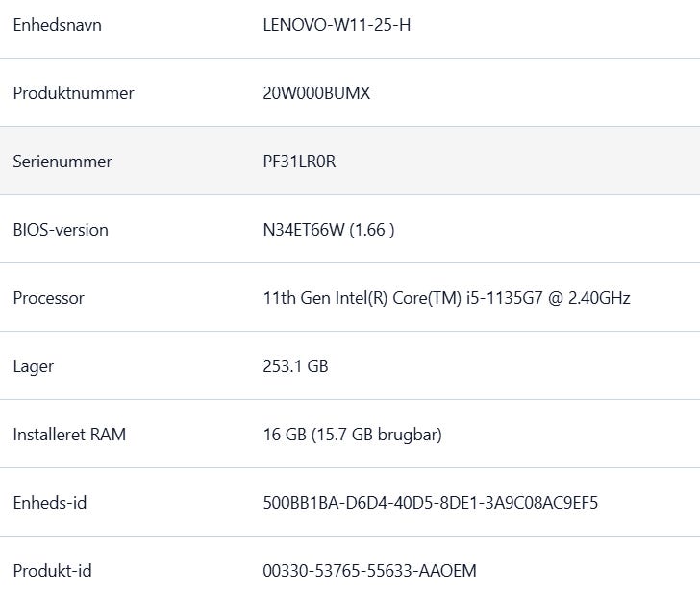Select product ID 00330-53765-55633-AAOEM
700x599 pixels.
point(369,571)
